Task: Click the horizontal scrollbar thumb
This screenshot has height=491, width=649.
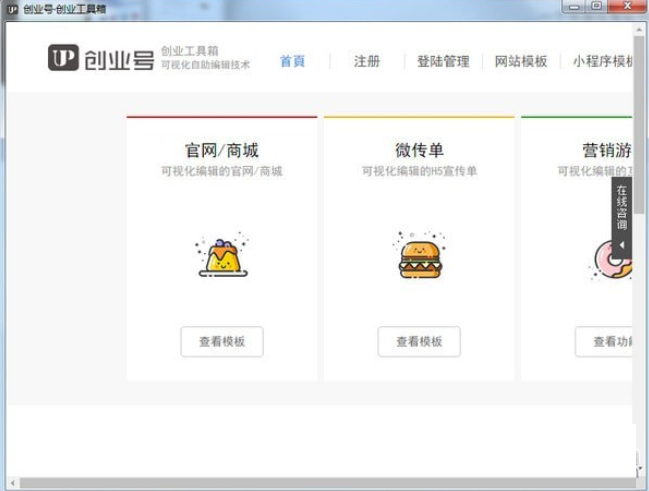Action: click(327, 483)
